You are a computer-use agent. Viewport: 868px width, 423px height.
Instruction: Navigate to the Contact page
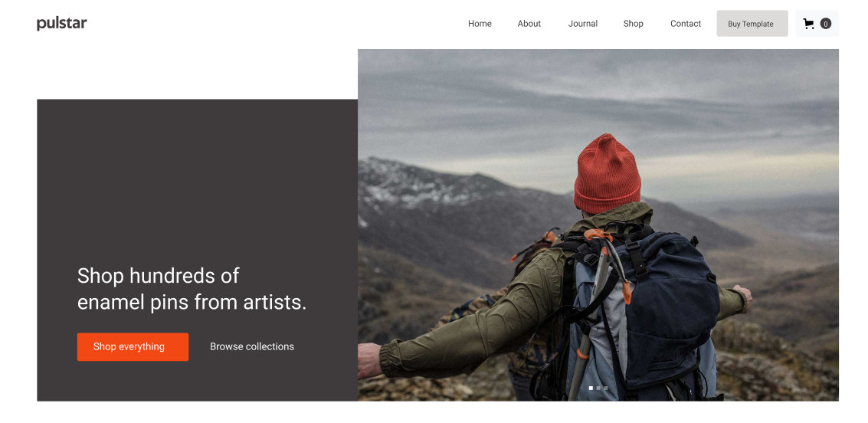pyautogui.click(x=686, y=24)
